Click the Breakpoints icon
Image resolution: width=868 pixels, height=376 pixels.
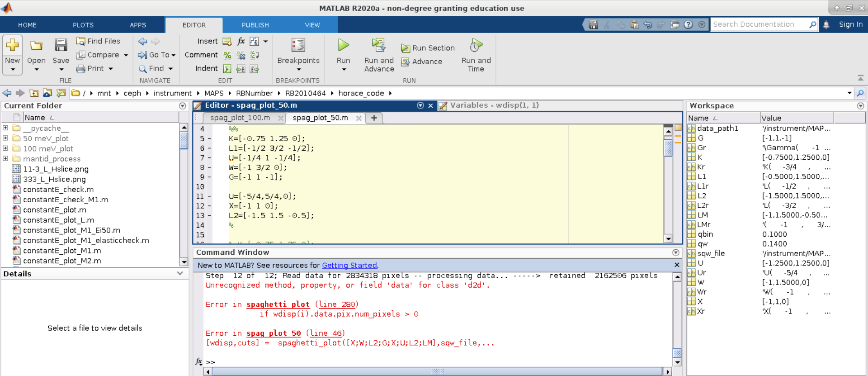point(298,45)
